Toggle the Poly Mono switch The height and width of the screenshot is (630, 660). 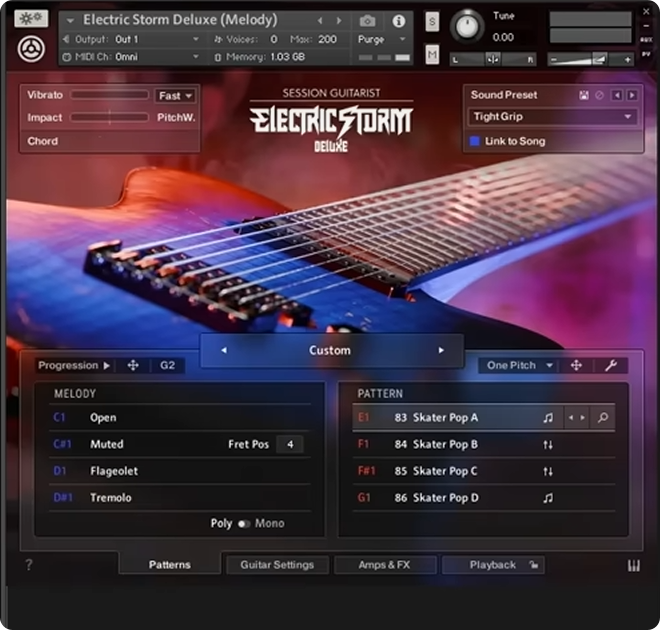(x=244, y=524)
